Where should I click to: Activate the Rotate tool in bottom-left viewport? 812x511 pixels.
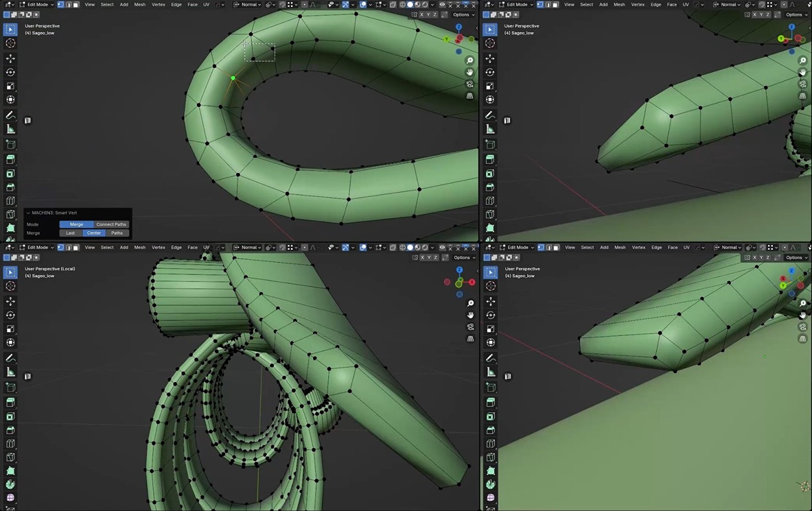click(10, 315)
